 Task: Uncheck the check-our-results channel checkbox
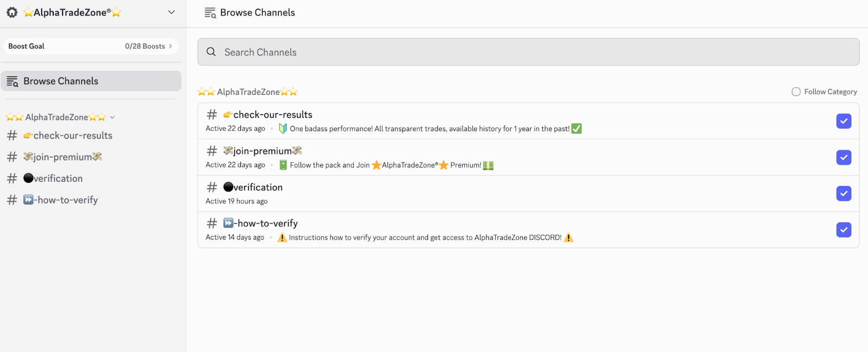[x=844, y=121]
